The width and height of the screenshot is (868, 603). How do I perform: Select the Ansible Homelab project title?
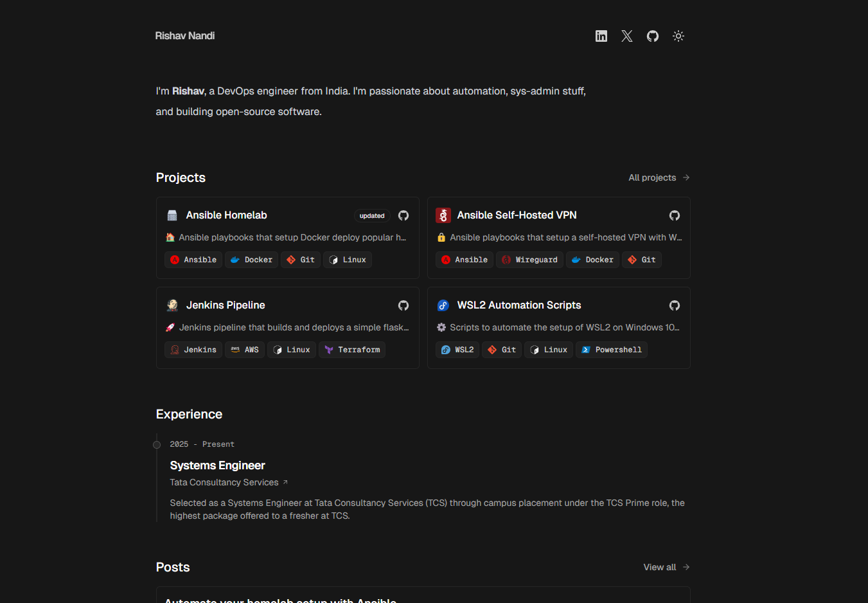coord(226,215)
